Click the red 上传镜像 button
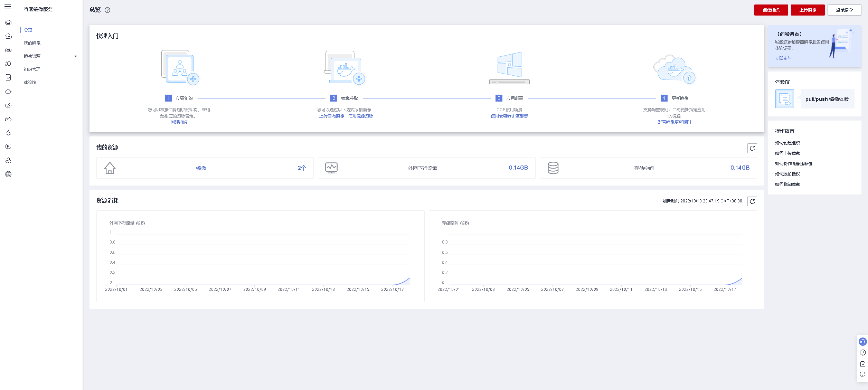Screen dimensions: 868x390 click(x=808, y=10)
